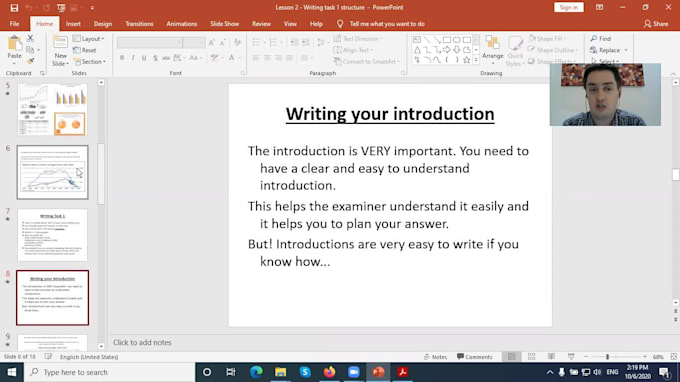The image size is (680, 382).
Task: Click zoom in plus button
Action: pos(645,356)
